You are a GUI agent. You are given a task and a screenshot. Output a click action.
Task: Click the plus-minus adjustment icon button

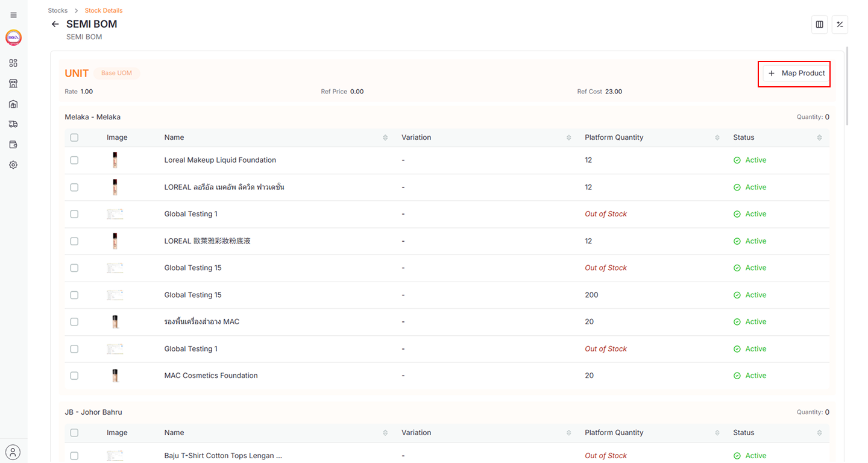840,25
